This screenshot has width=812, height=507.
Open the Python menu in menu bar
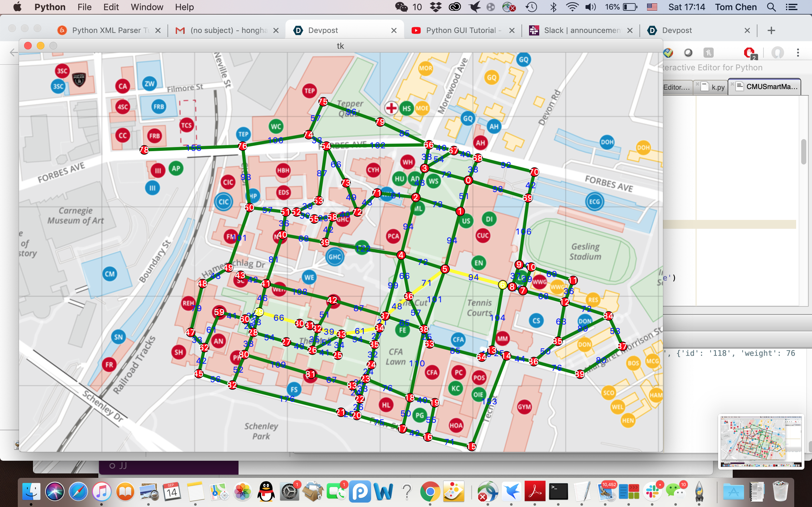[50, 7]
